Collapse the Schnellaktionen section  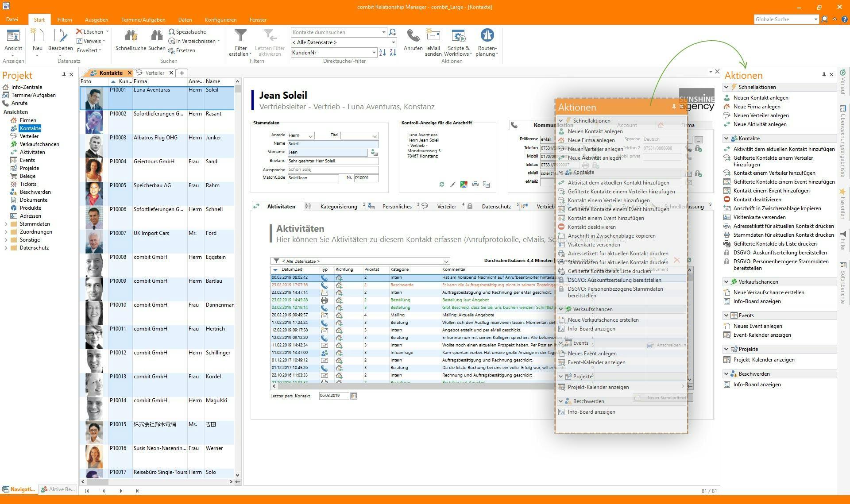coord(726,87)
